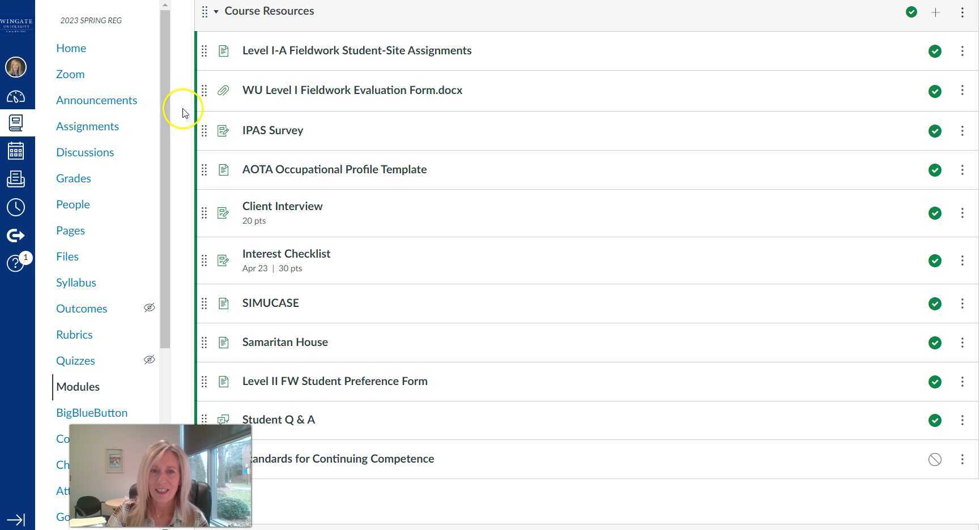
Task: Open the options menu for Student Q & A
Action: click(962, 420)
